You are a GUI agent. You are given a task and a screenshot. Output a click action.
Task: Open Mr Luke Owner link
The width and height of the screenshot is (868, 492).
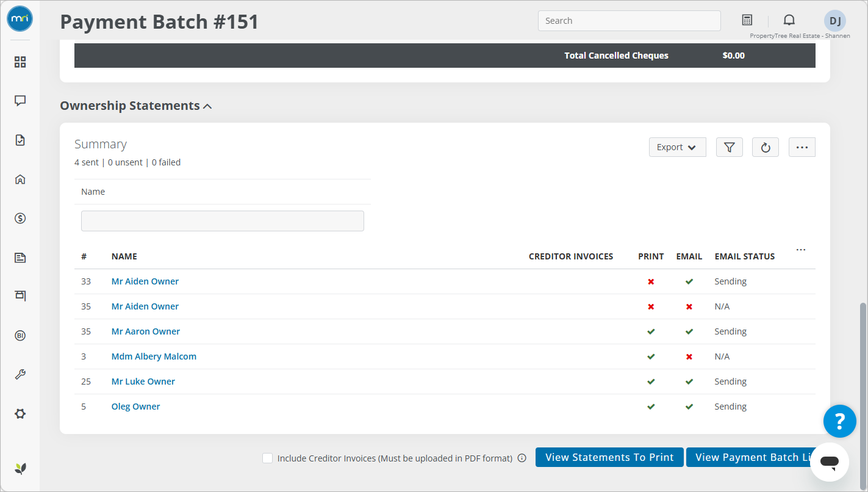143,382
